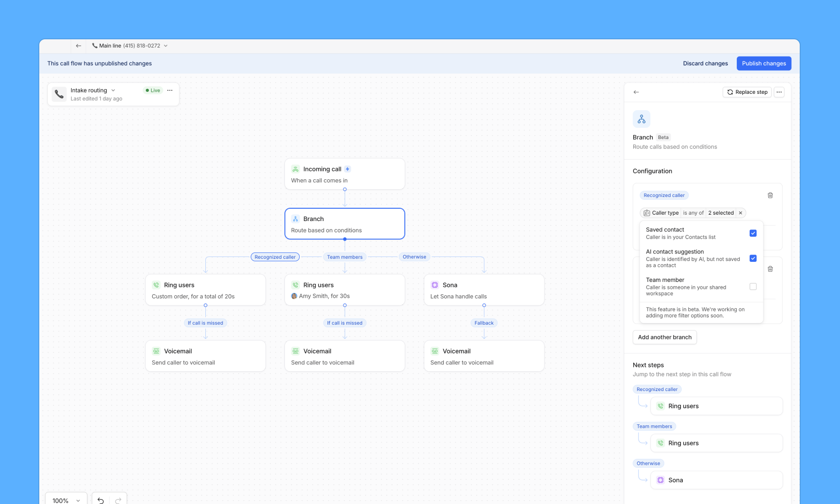Click 'If call is missed' under custom order
Image resolution: width=840 pixels, height=504 pixels.
pos(205,323)
